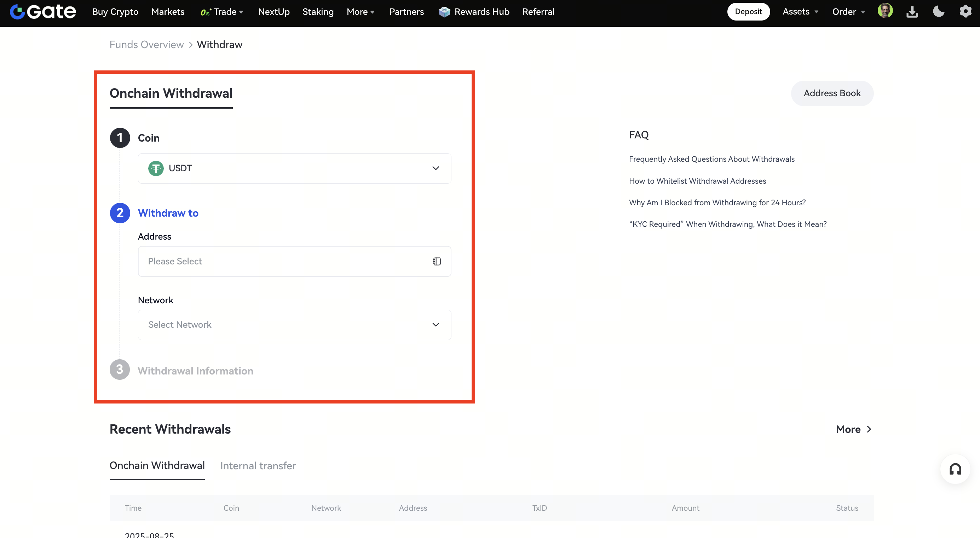Open the Markets menu item

168,12
